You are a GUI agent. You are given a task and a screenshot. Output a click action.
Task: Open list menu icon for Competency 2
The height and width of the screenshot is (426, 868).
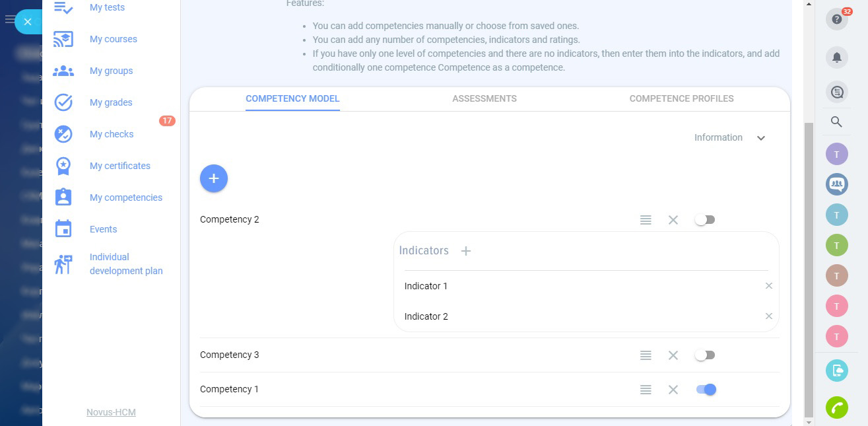646,220
